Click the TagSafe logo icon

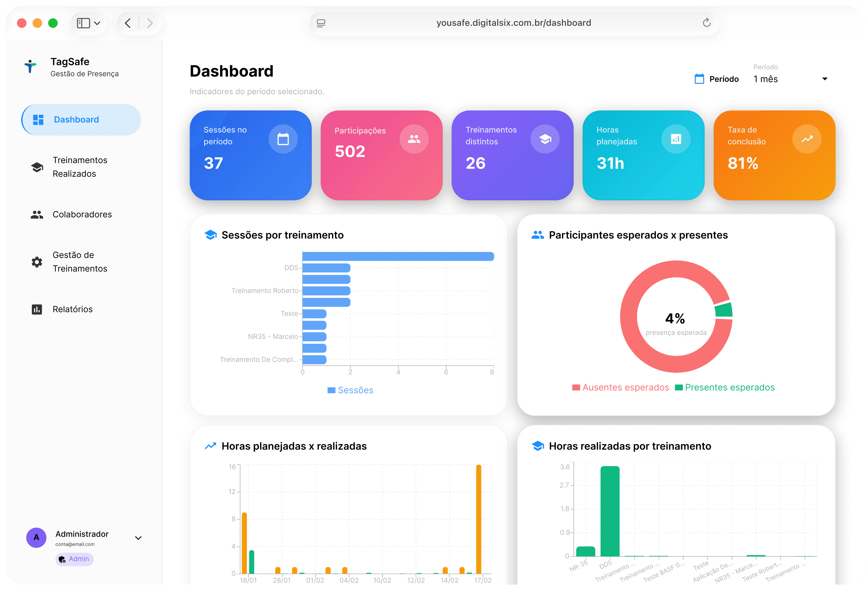(x=31, y=66)
